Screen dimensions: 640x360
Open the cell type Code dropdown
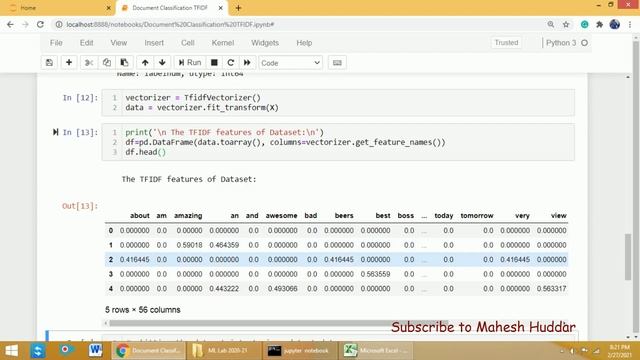click(x=290, y=63)
